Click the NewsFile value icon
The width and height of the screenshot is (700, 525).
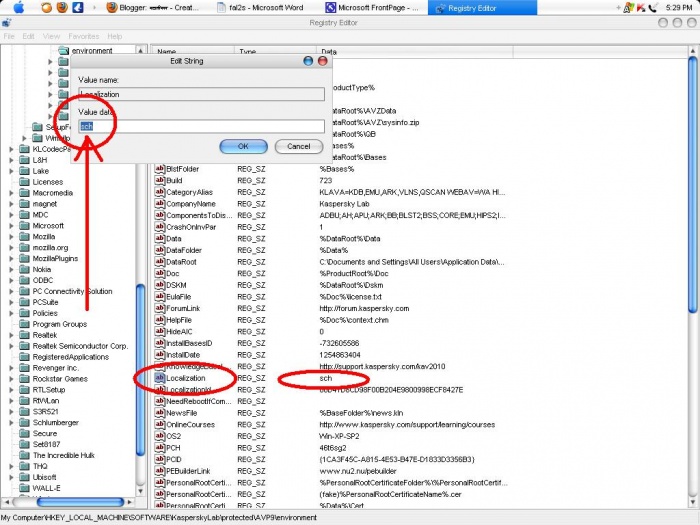[159, 413]
